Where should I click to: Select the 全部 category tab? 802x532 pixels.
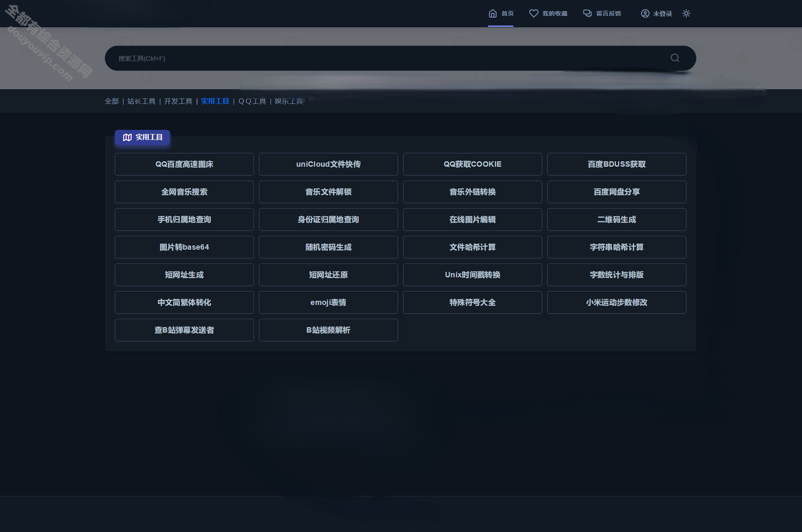coord(112,101)
